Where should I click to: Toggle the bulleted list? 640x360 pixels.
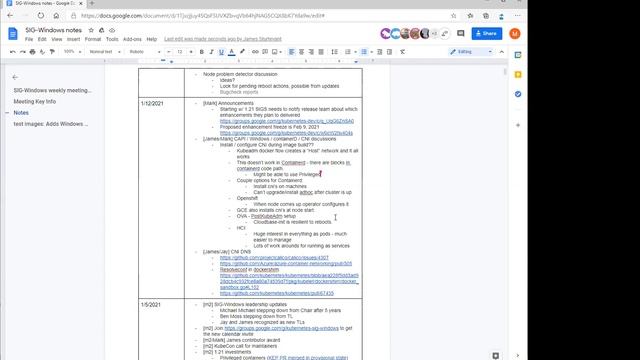(x=364, y=52)
